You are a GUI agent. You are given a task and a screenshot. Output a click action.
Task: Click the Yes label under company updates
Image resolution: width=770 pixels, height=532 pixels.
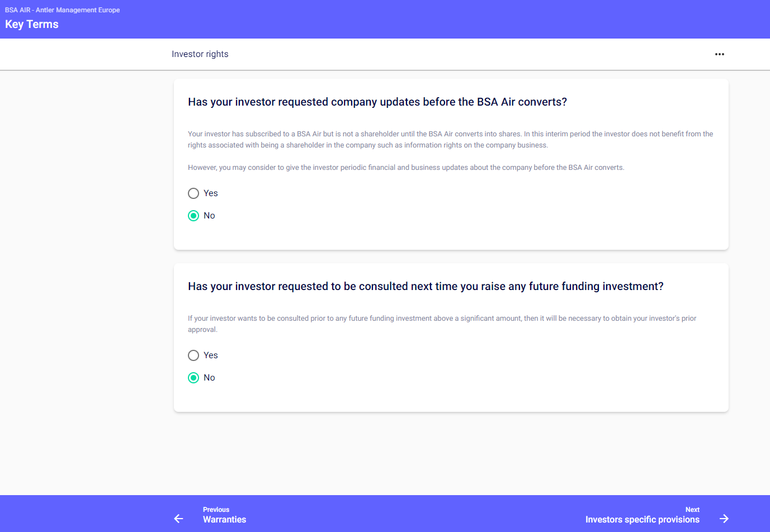[x=211, y=193]
